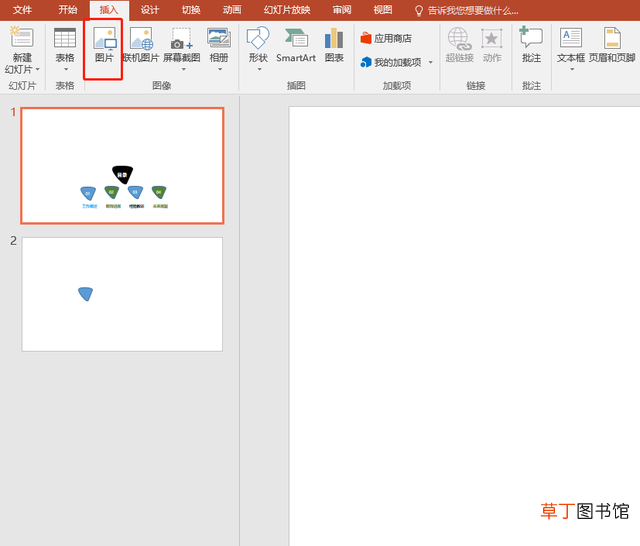640x546 pixels.
Task: Open the Transitions (切换) tab
Action: click(x=191, y=10)
